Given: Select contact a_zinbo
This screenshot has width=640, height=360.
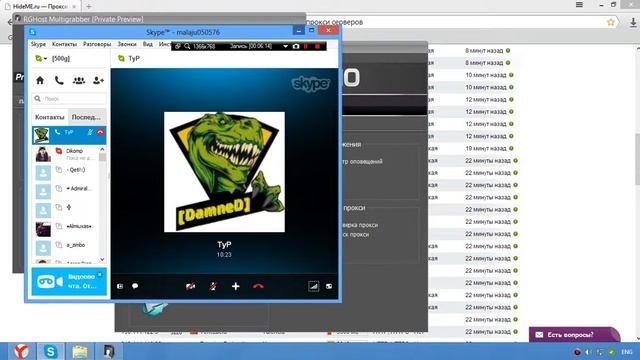Looking at the screenshot, I should coord(67,247).
